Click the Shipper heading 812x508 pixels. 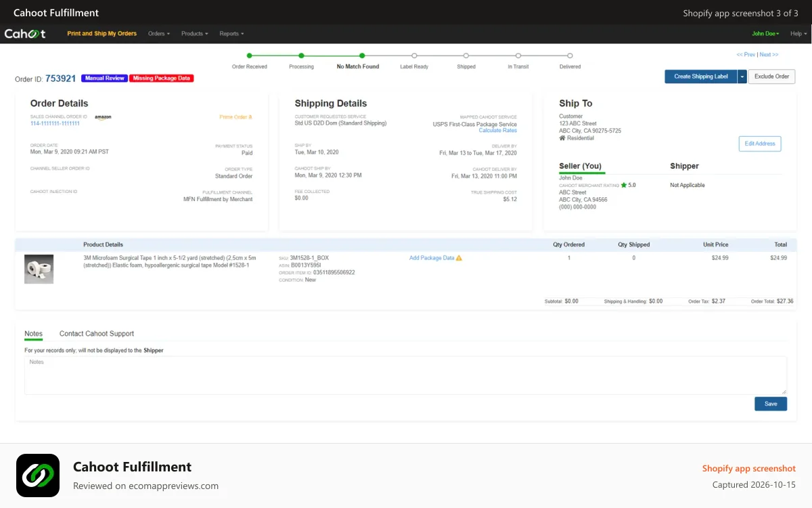[x=684, y=166]
